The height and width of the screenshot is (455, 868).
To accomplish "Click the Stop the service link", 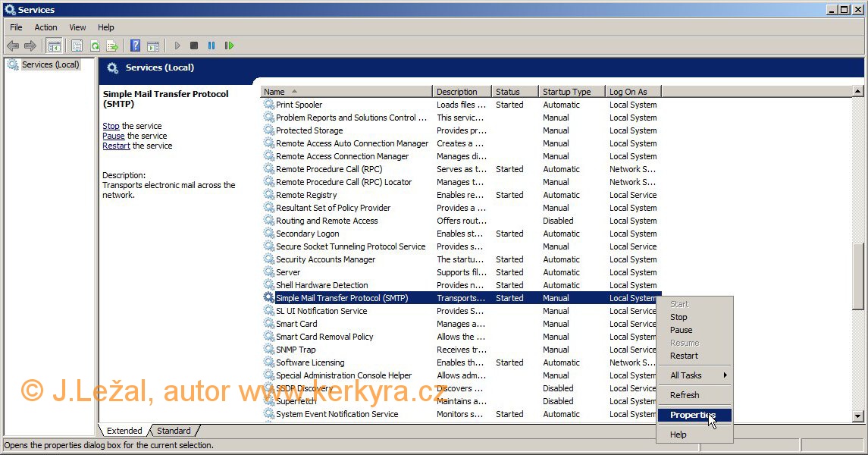I will (111, 126).
